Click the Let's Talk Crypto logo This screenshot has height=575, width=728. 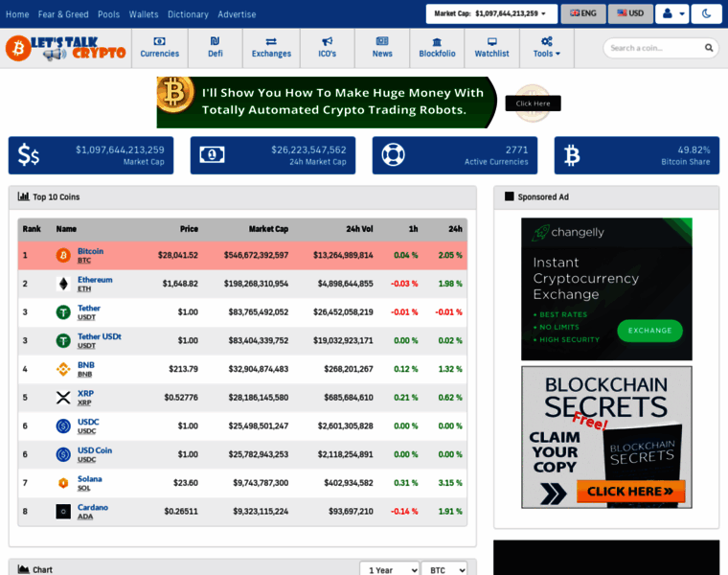[65, 48]
